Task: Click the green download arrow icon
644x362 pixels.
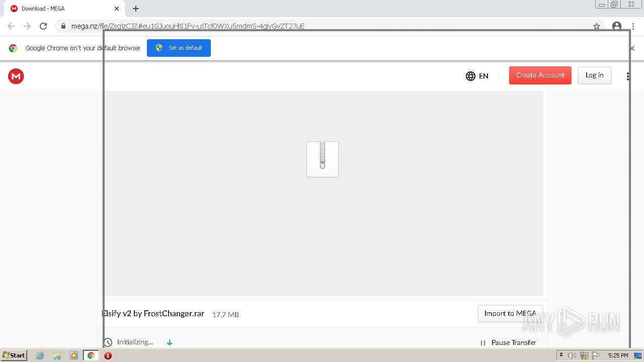Action: [170, 342]
